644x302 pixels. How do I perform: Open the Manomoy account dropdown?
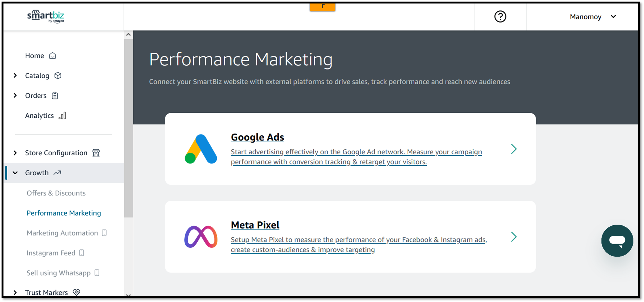click(593, 17)
